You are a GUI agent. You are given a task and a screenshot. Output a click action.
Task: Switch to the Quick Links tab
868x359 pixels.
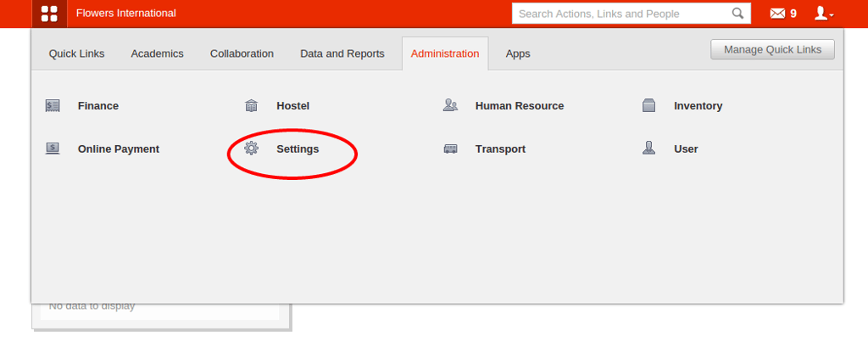click(x=76, y=53)
